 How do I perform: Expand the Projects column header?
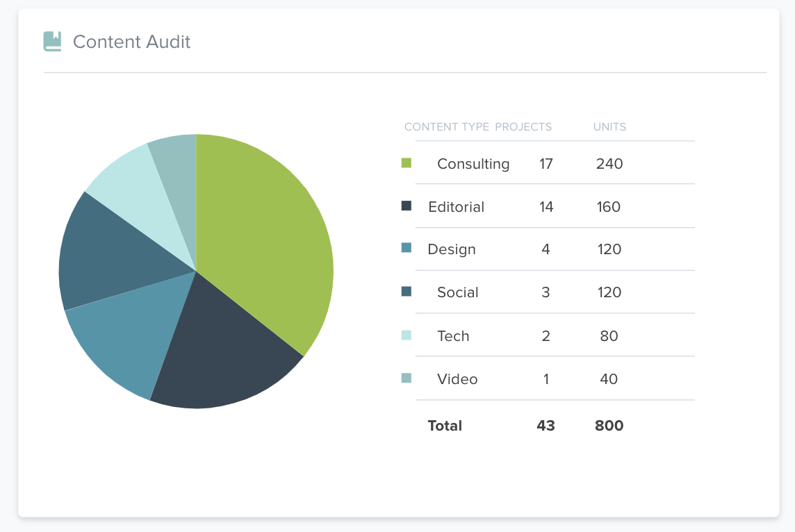523,127
